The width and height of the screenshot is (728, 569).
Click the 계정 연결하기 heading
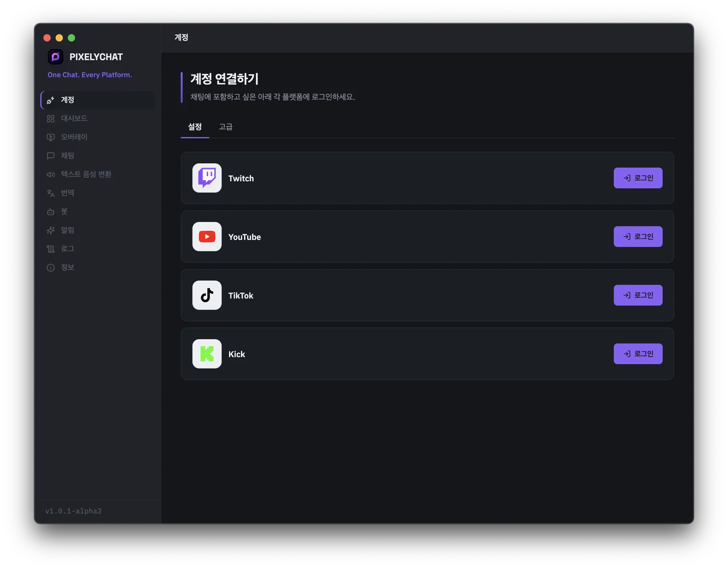(x=224, y=79)
